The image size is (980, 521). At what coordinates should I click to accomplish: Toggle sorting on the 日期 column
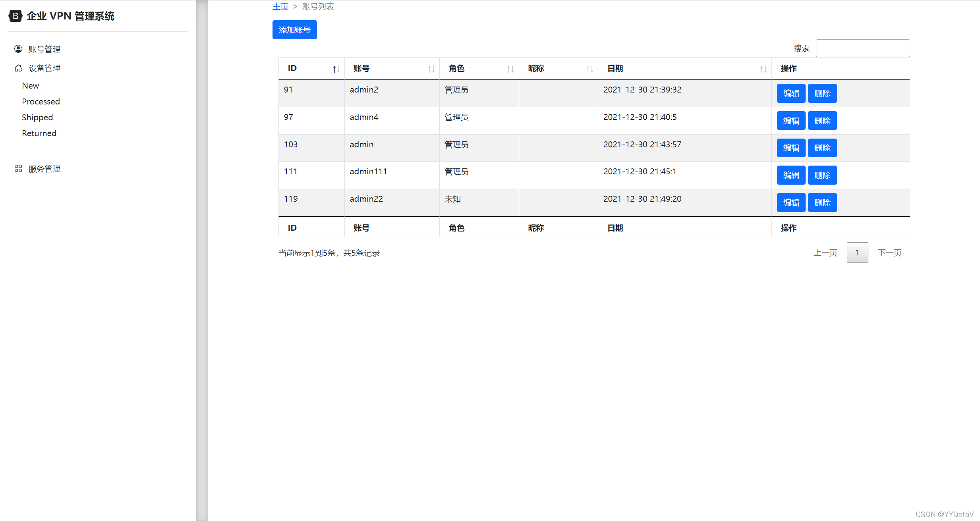point(764,68)
